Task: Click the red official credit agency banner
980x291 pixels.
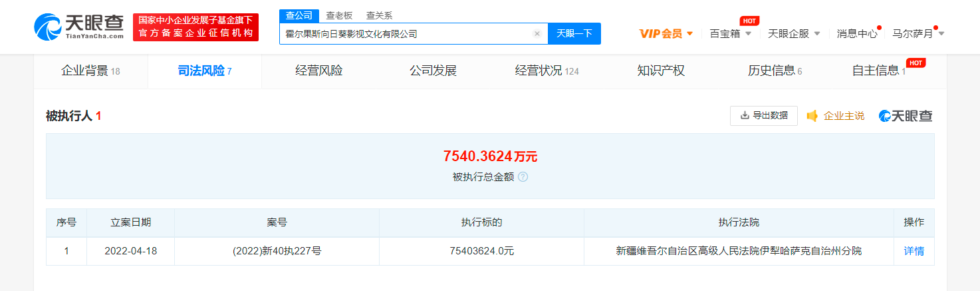Action: pyautogui.click(x=195, y=27)
